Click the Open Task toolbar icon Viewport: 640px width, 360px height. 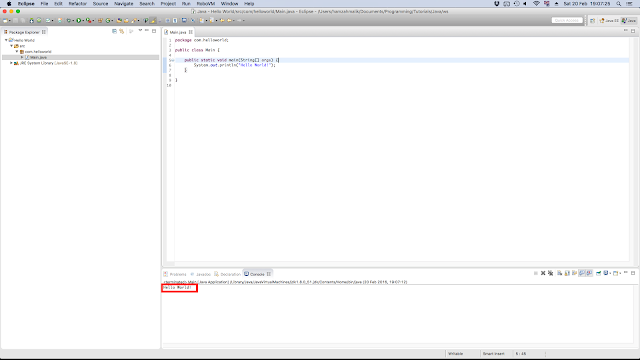[126, 20]
